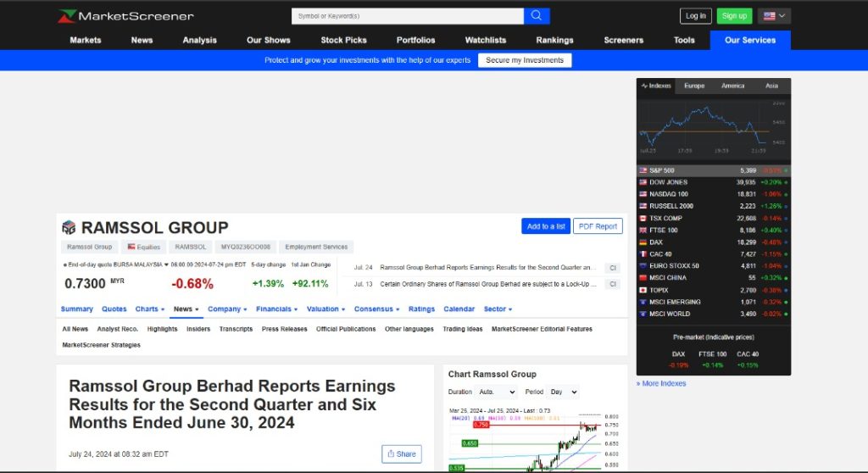
Task: Open the More Indexes link
Action: (x=661, y=383)
